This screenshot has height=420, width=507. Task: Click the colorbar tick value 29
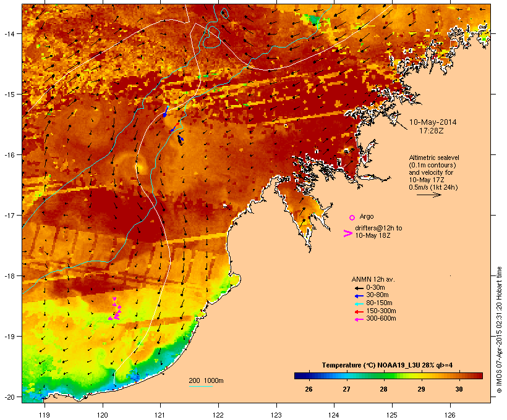pyautogui.click(x=421, y=389)
